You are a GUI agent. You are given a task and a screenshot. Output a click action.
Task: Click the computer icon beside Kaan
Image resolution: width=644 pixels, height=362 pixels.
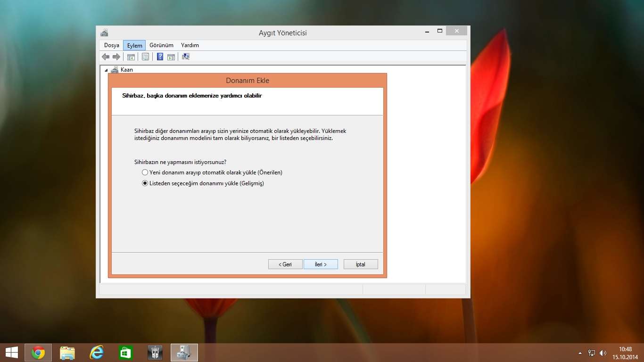(x=115, y=70)
